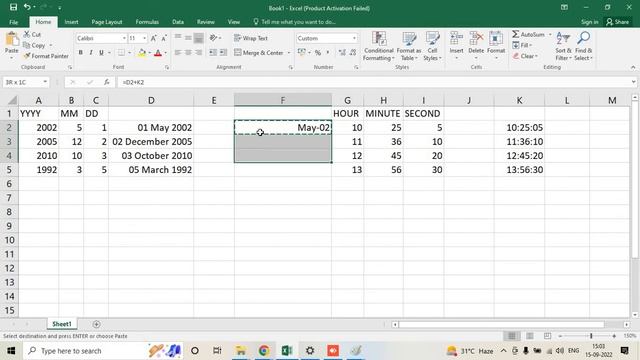Click the AutoSum button
Image resolution: width=640 pixels, height=360 pixels.
tap(529, 34)
